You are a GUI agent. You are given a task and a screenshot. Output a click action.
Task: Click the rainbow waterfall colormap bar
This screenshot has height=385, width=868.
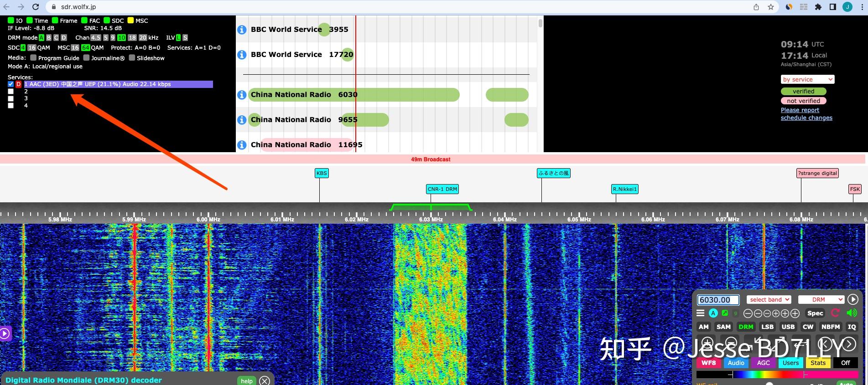coord(777,375)
